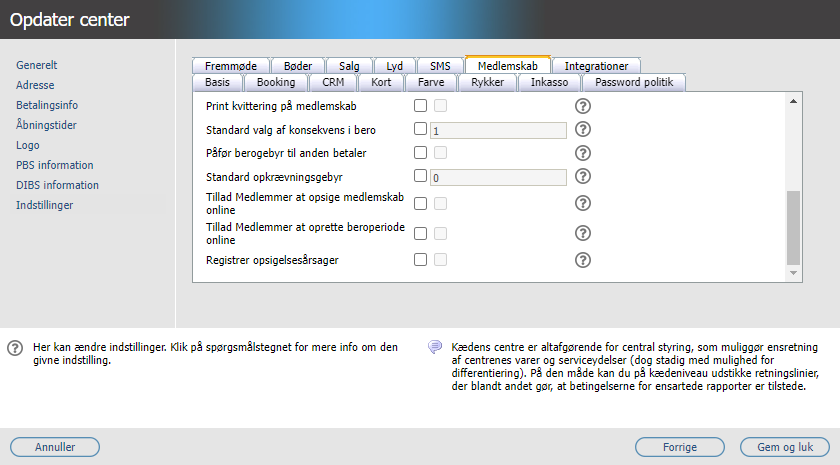
Task: Switch to the Bøder tab
Action: pyautogui.click(x=298, y=66)
